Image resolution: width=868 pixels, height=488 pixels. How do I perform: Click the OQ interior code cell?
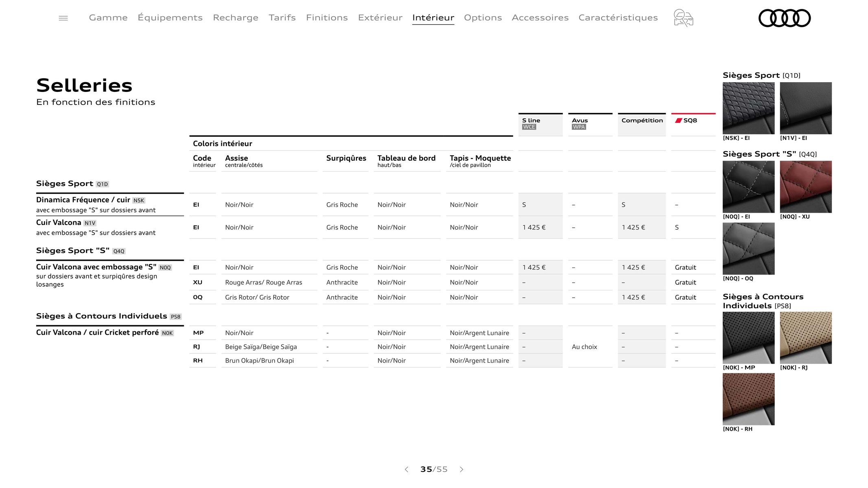point(197,297)
